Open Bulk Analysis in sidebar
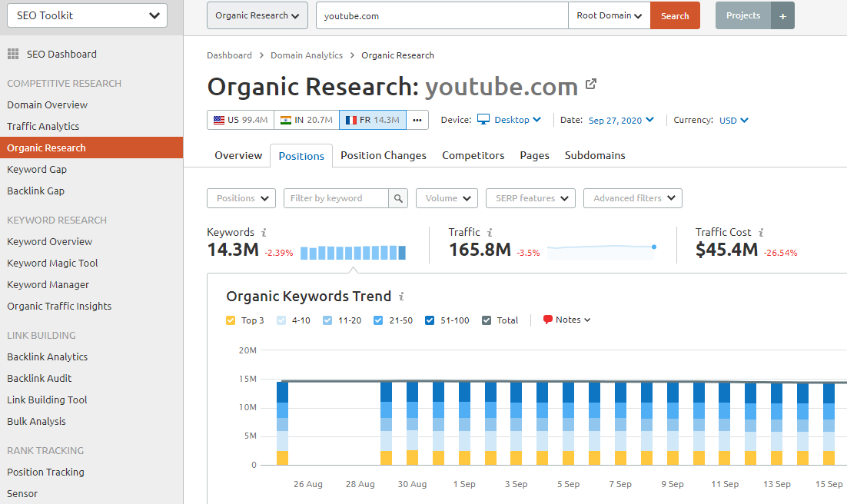The width and height of the screenshot is (847, 504). [36, 421]
